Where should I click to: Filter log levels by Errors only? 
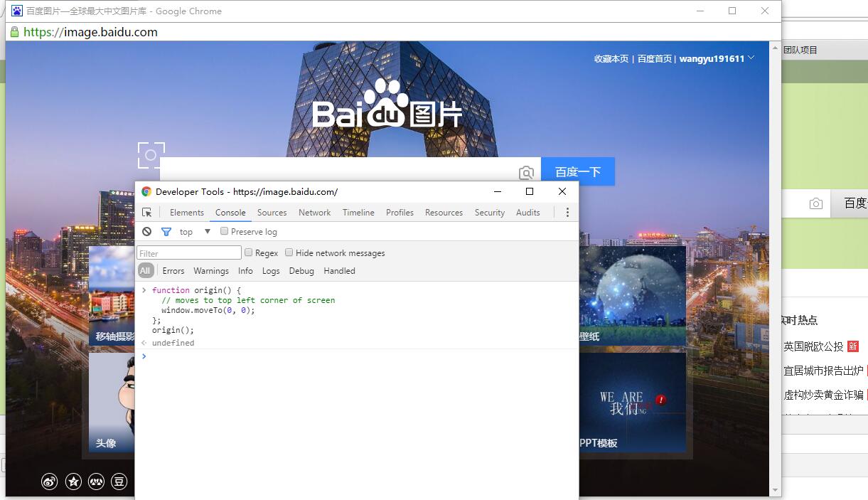pos(173,270)
